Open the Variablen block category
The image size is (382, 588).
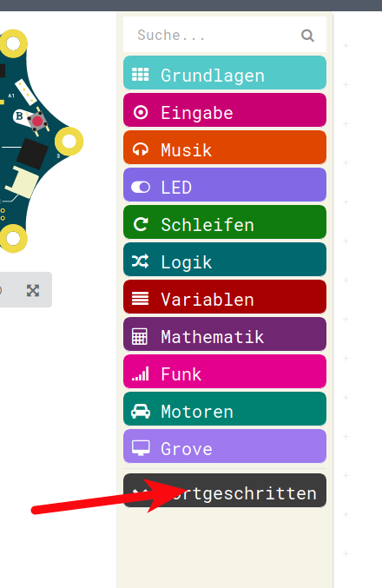pos(225,297)
